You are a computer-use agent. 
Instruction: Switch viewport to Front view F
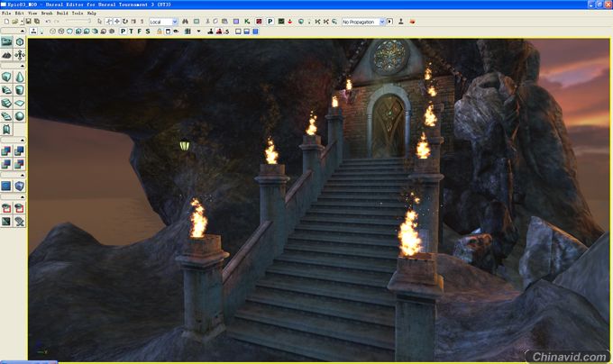click(140, 32)
